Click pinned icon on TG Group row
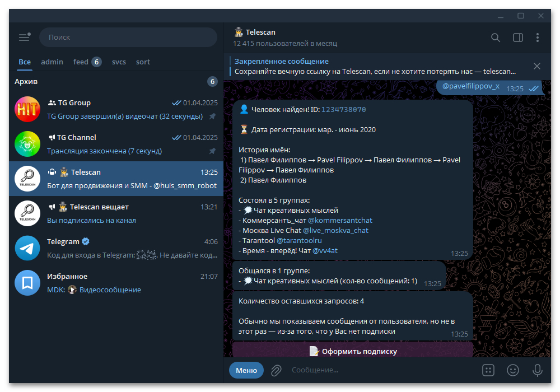Screen dimensions: 560x392 212,116
